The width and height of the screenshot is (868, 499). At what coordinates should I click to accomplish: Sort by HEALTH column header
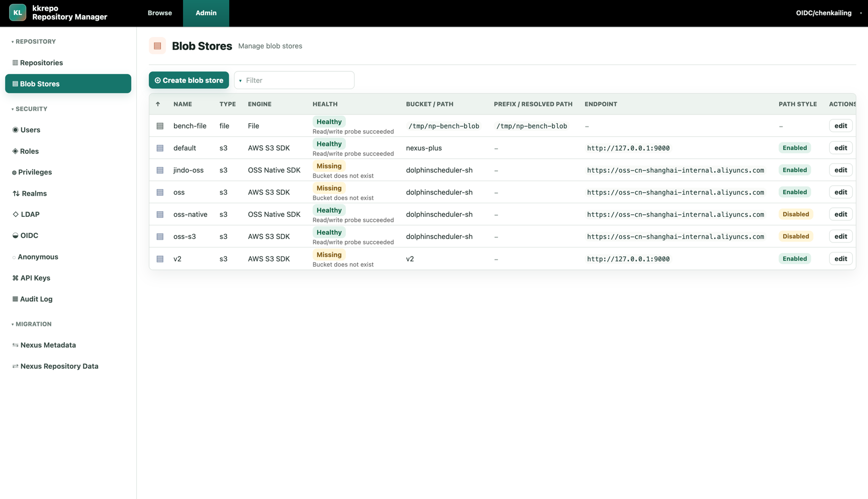pos(325,104)
